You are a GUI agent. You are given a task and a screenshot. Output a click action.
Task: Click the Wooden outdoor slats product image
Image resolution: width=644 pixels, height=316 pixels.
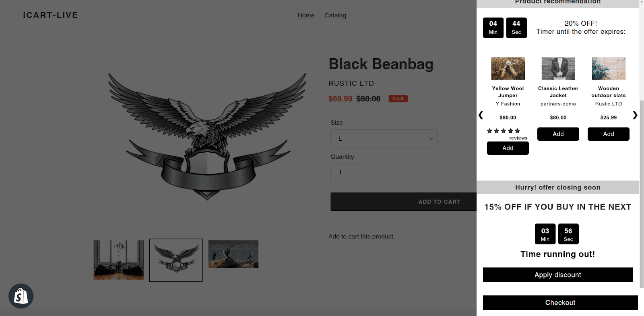click(609, 68)
